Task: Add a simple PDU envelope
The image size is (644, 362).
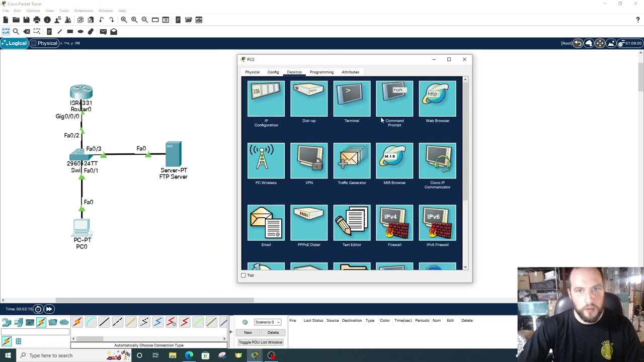Action: click(103, 31)
